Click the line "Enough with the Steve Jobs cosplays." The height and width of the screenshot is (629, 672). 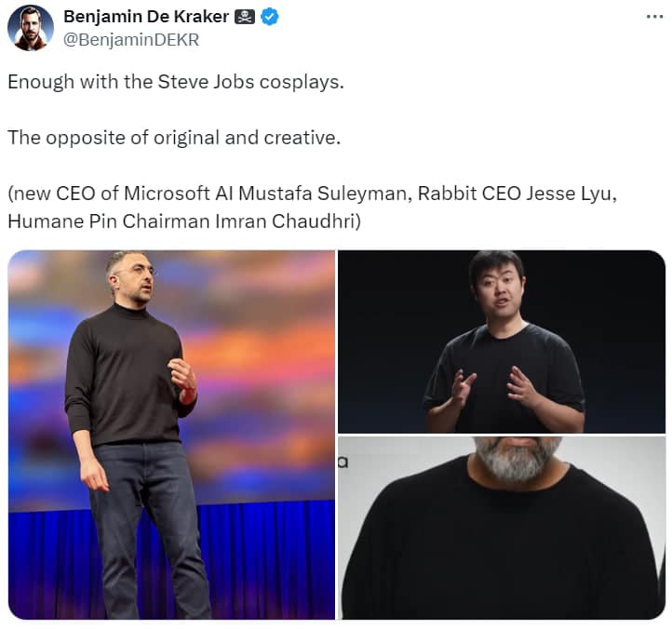pyautogui.click(x=176, y=81)
